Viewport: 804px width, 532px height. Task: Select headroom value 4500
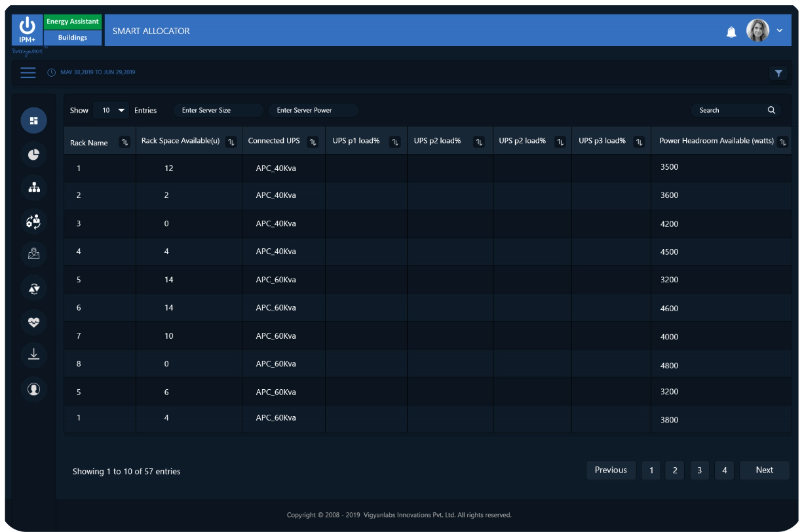tap(669, 252)
